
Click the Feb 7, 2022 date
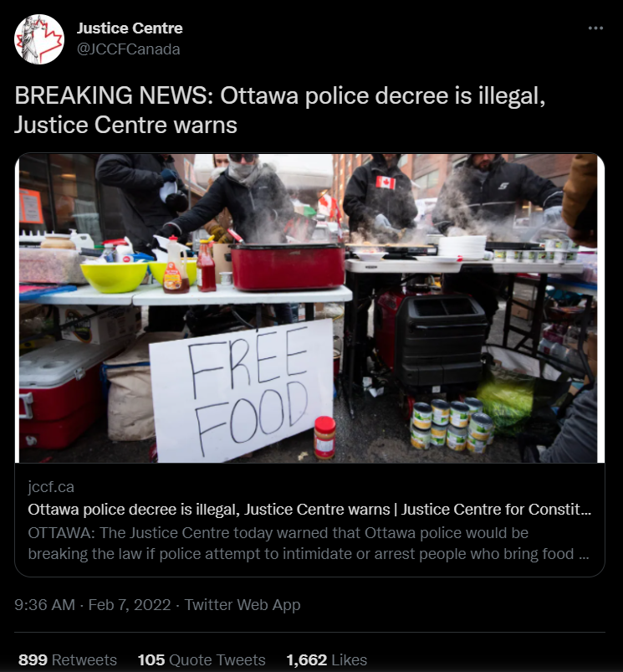coord(130,605)
